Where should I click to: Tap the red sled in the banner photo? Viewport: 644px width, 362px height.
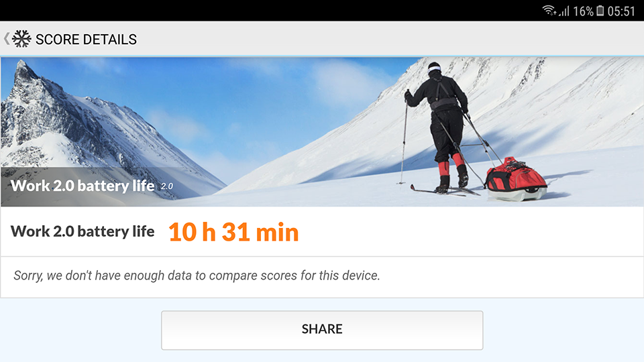(516, 180)
